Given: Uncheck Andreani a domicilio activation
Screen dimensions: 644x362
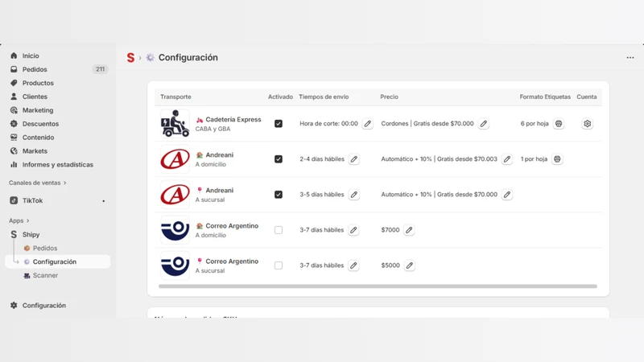Looking at the screenshot, I should [x=279, y=158].
